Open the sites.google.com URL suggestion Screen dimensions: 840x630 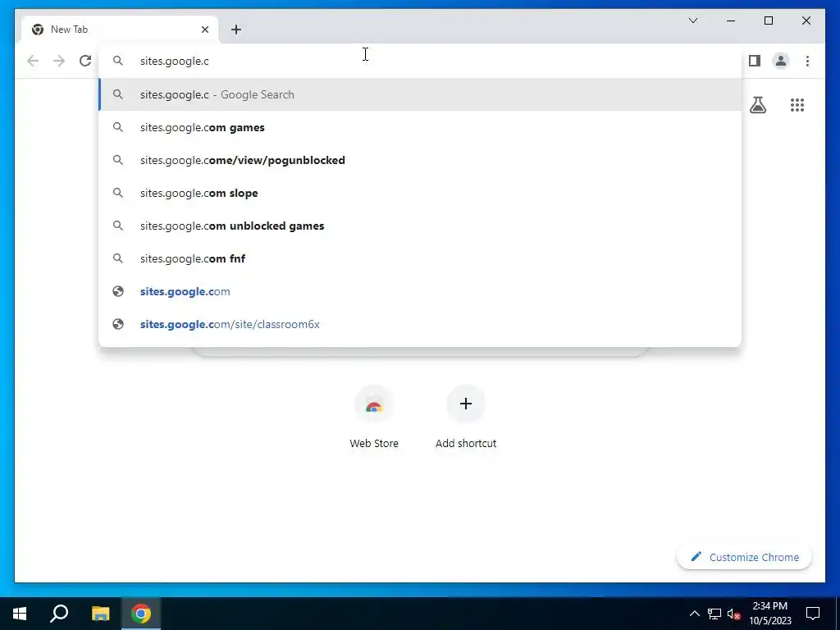(421, 291)
